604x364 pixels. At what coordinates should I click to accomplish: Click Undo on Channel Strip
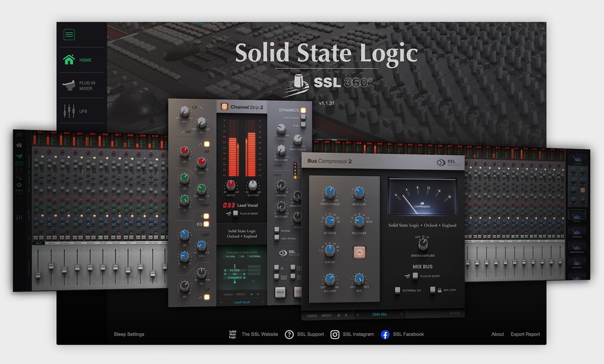(228, 295)
